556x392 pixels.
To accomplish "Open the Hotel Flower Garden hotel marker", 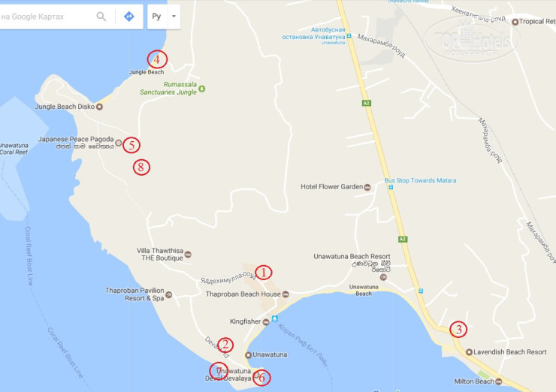I will click(x=367, y=187).
